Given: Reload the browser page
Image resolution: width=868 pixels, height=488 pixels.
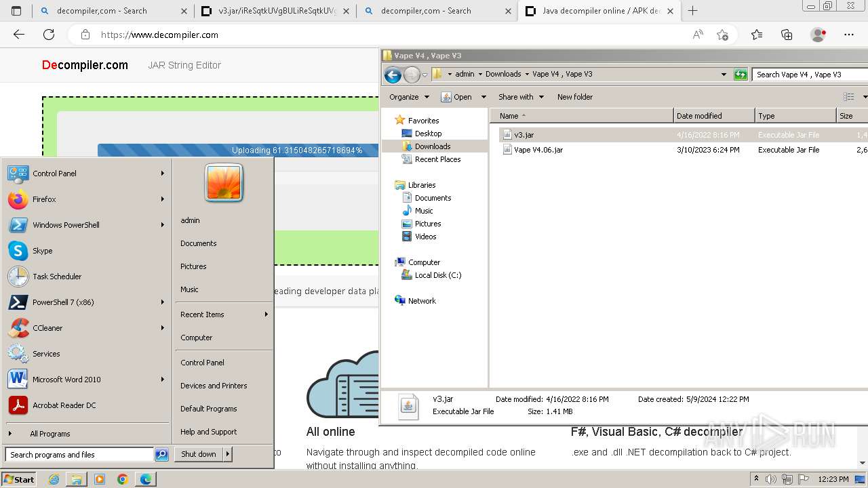Looking at the screenshot, I should (x=49, y=35).
